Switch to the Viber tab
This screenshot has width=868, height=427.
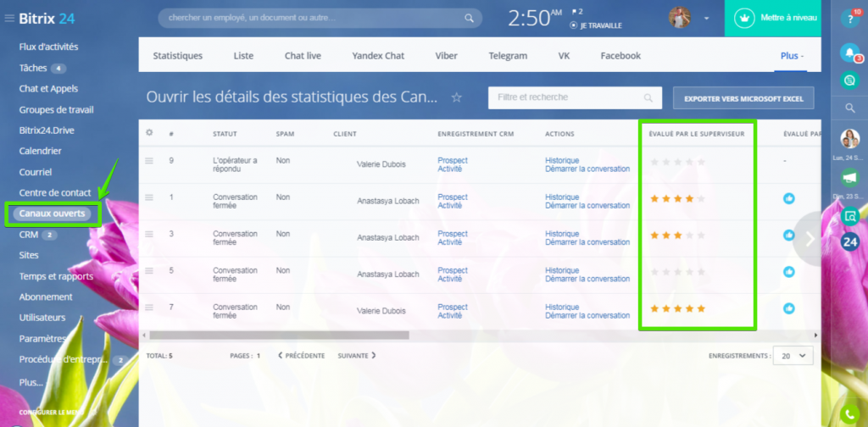[446, 56]
